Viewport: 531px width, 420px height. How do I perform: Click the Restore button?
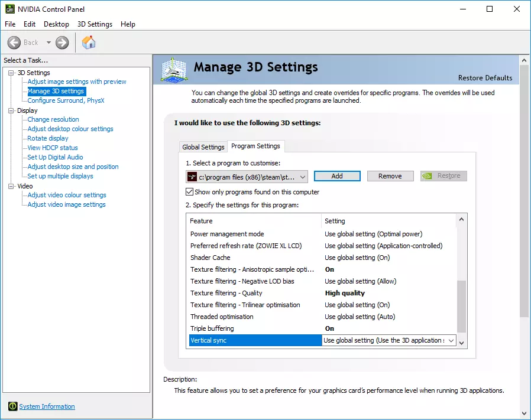[x=443, y=176]
